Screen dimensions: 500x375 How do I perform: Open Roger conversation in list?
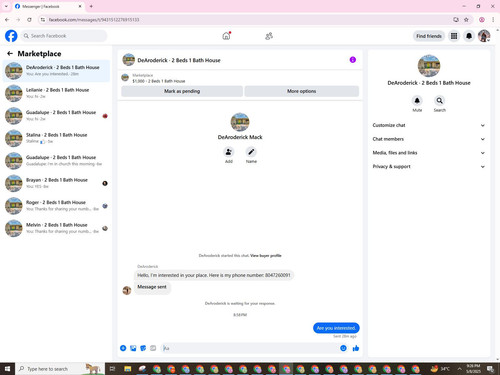point(56,206)
